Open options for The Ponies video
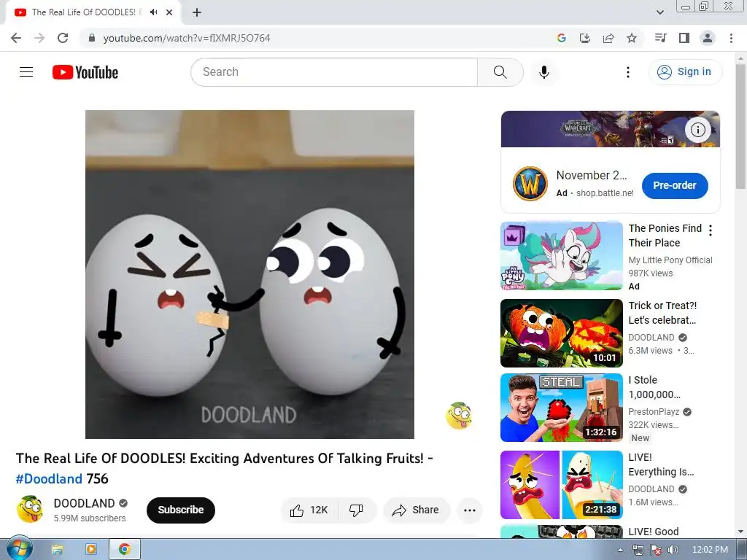747x560 pixels. [x=711, y=230]
